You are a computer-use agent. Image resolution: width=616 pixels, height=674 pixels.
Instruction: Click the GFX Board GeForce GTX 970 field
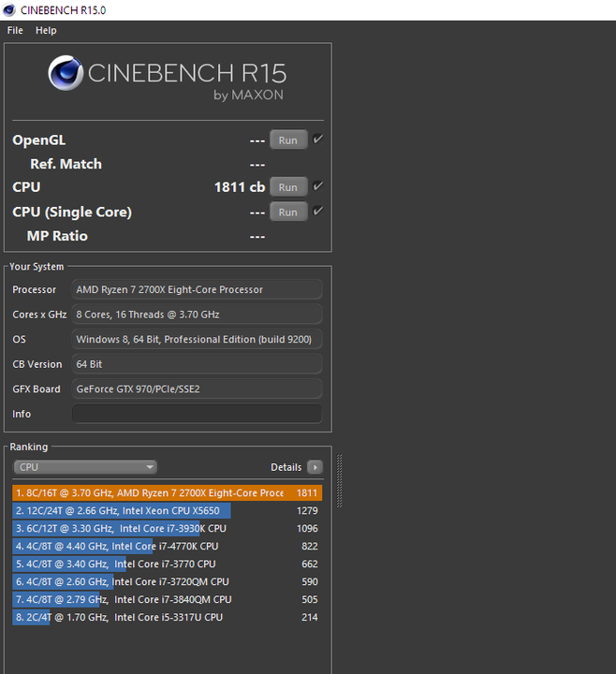(x=197, y=389)
